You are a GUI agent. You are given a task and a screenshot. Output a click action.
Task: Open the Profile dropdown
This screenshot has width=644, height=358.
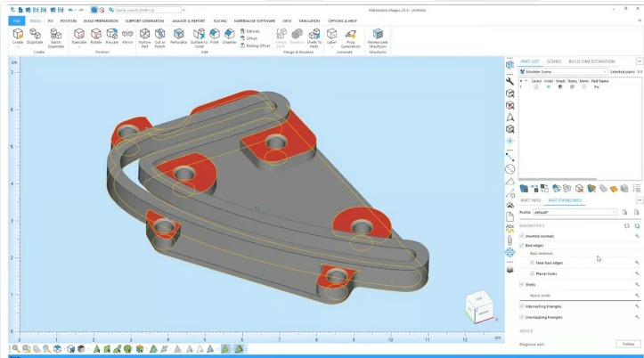(575, 212)
